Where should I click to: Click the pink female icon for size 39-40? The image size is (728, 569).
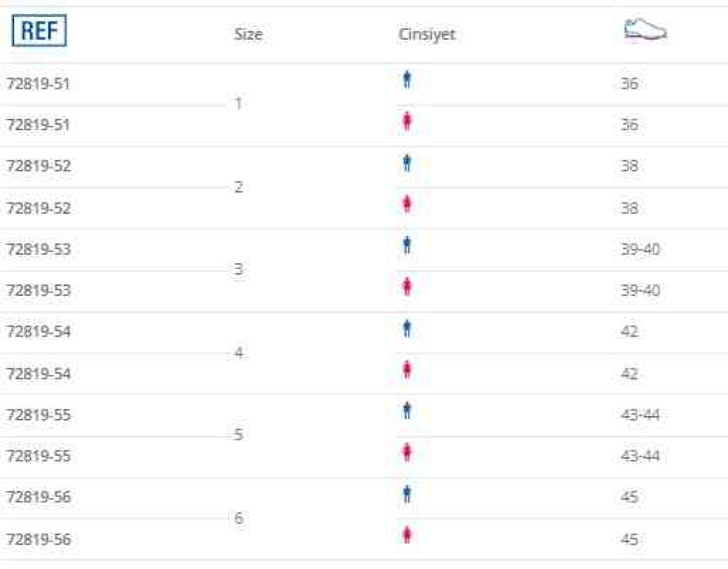point(407,287)
